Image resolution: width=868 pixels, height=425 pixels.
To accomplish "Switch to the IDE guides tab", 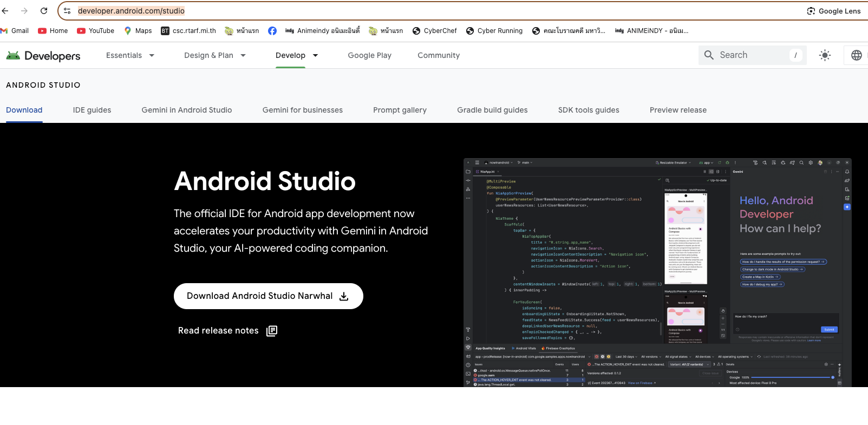I will pos(92,110).
